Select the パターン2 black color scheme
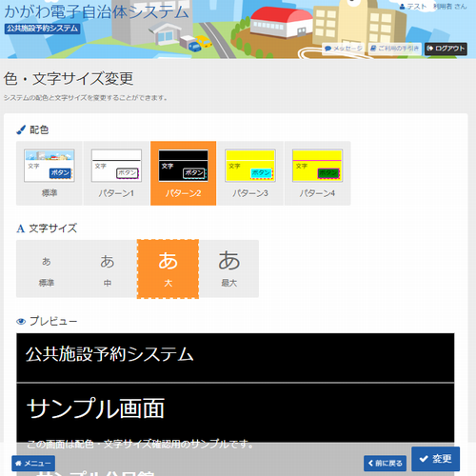This screenshot has height=476, width=476. (184, 173)
